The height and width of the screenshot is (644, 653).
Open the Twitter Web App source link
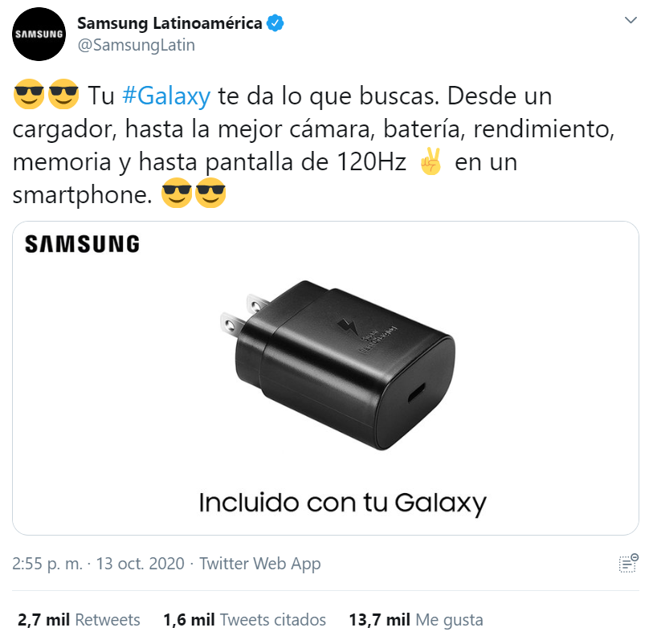(260, 564)
